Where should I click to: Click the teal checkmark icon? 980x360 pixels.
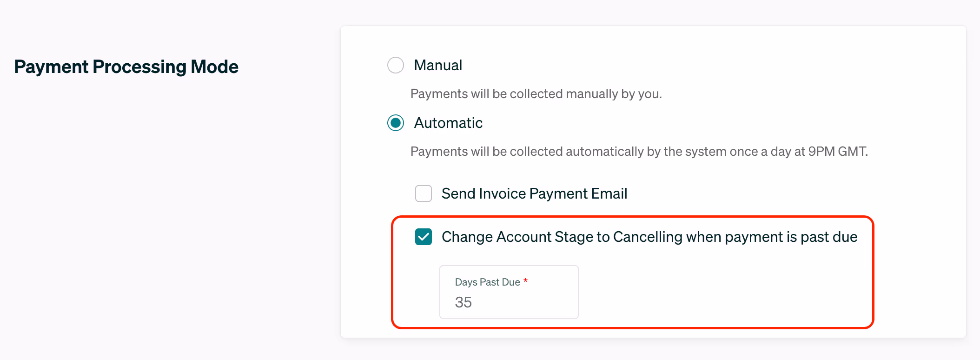pos(424,237)
